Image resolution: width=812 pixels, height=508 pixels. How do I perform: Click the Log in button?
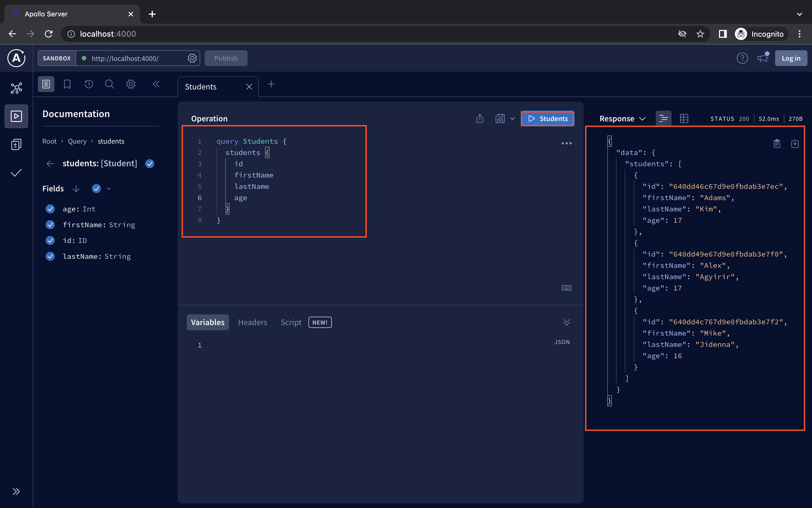(791, 58)
